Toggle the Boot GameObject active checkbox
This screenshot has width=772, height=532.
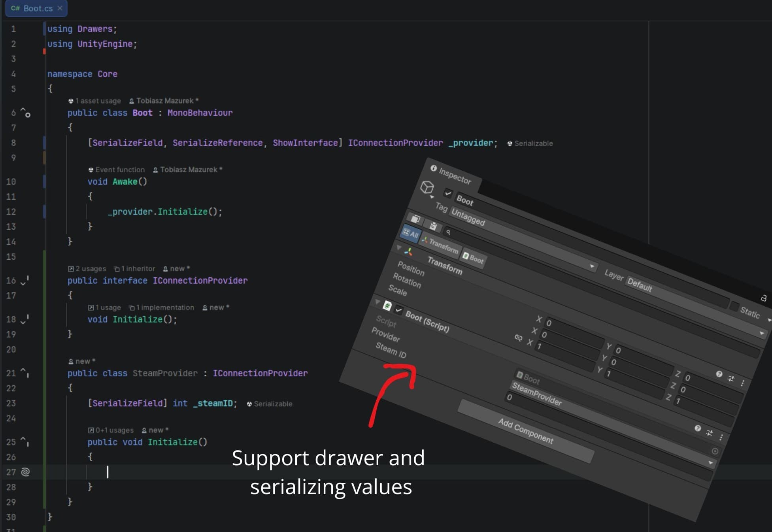tap(448, 193)
